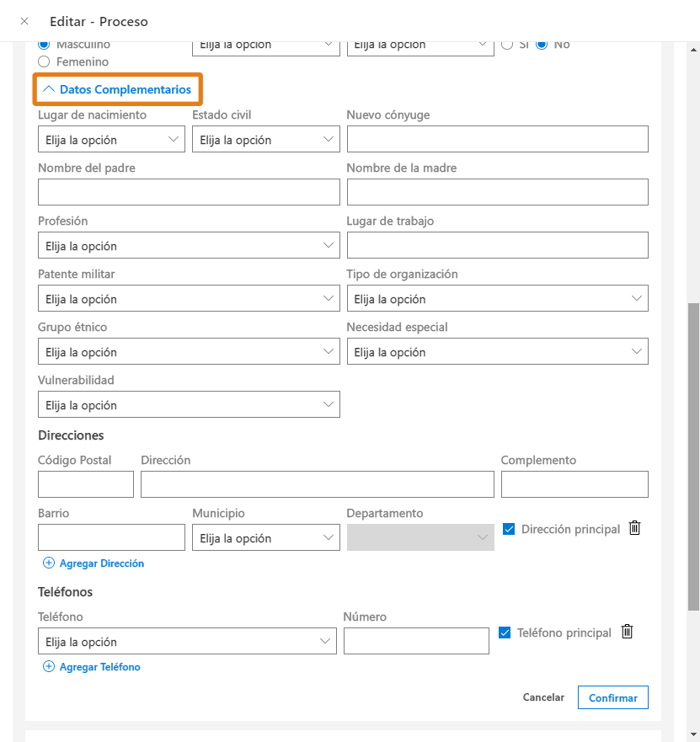Open the Grupo étnico dropdown

189,351
